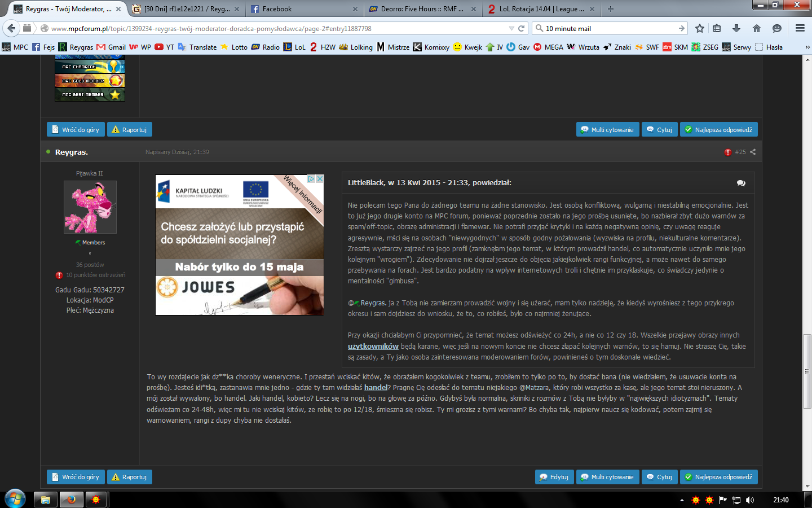Open the Znaki bookmark

[x=617, y=47]
